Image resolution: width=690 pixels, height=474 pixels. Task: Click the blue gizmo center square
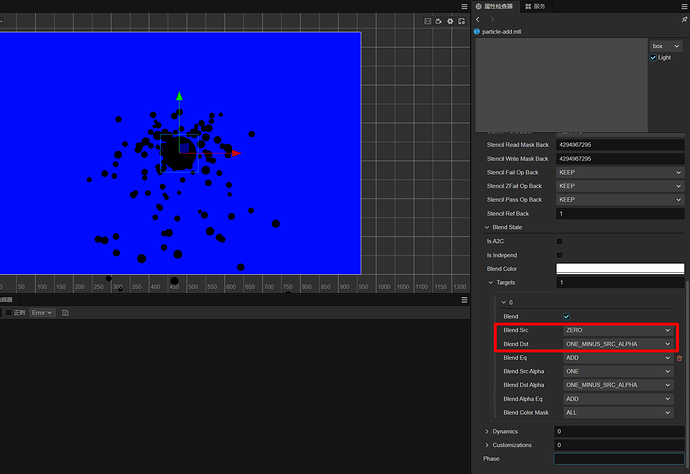(x=184, y=148)
